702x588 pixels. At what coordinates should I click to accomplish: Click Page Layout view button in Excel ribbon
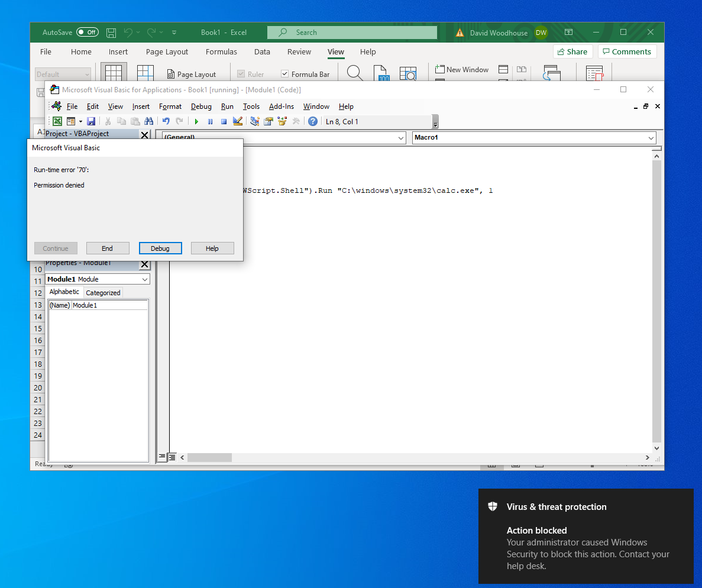click(191, 75)
